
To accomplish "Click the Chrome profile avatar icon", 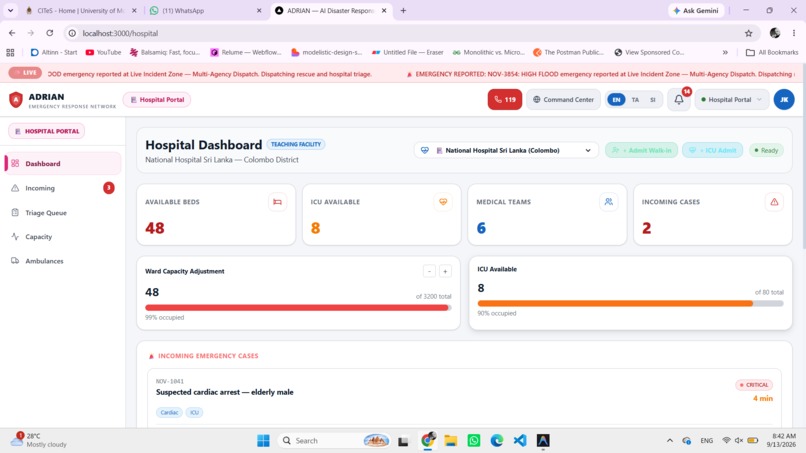I will pyautogui.click(x=775, y=33).
